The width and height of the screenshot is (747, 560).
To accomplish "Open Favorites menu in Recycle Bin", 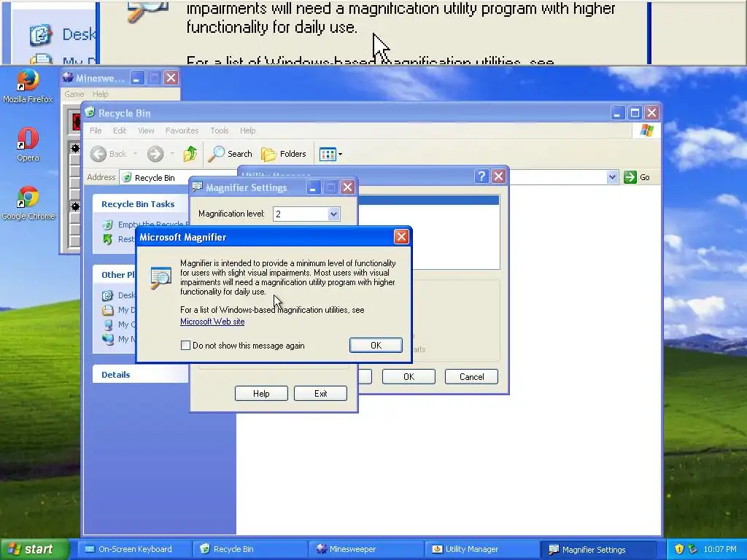I will tap(182, 131).
